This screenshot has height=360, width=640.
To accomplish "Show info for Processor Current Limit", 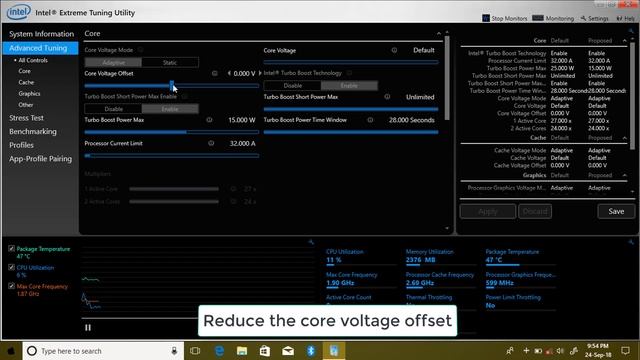I will click(211, 143).
